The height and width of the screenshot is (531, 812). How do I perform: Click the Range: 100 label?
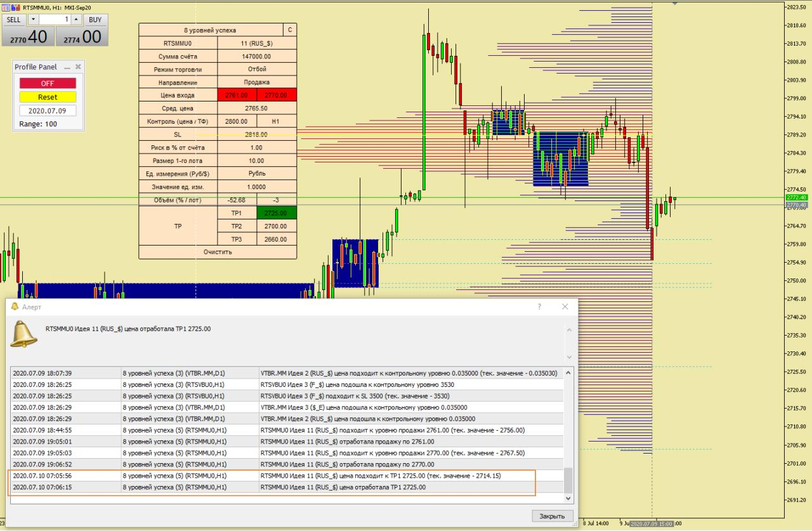tap(38, 124)
